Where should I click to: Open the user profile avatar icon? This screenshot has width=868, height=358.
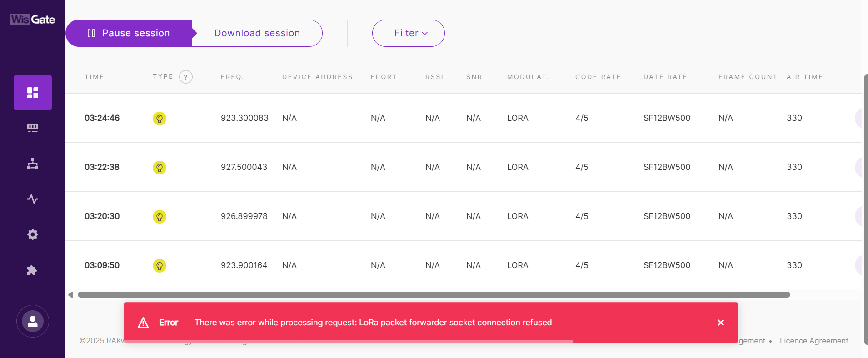[33, 321]
